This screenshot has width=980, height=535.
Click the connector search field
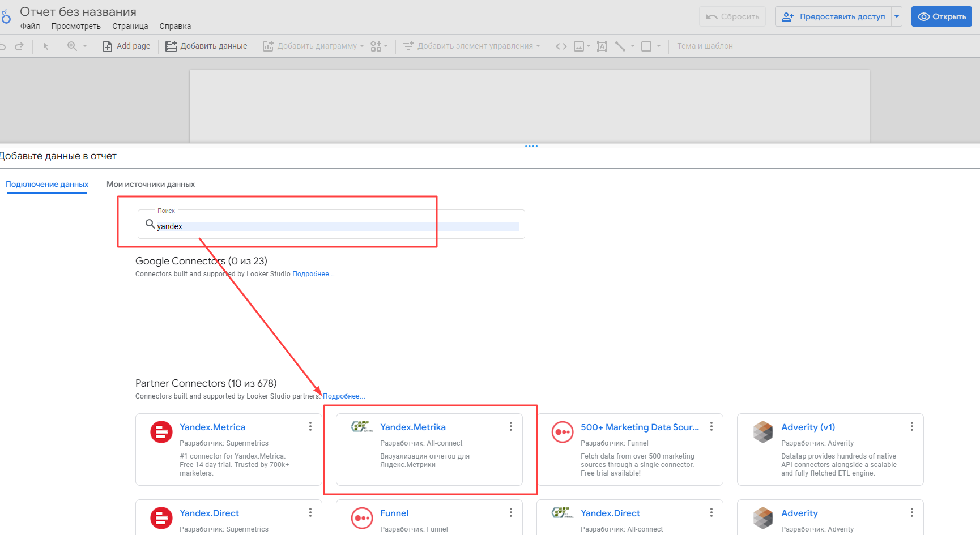pyautogui.click(x=331, y=225)
